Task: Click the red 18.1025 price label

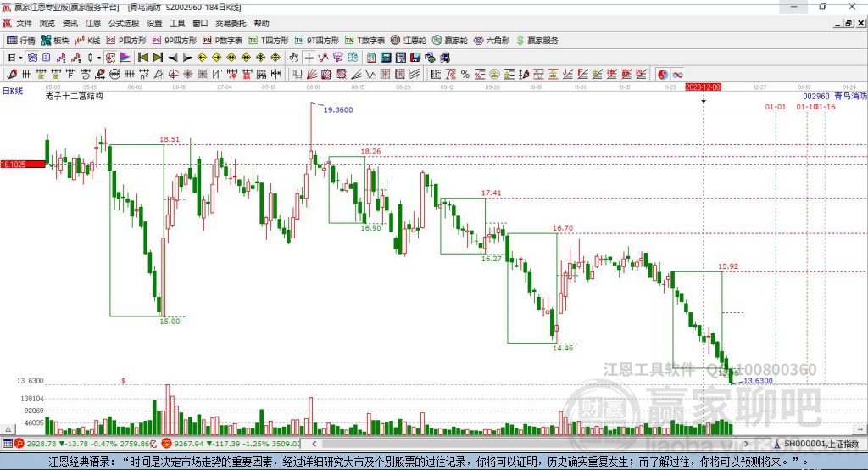Action: pyautogui.click(x=23, y=164)
